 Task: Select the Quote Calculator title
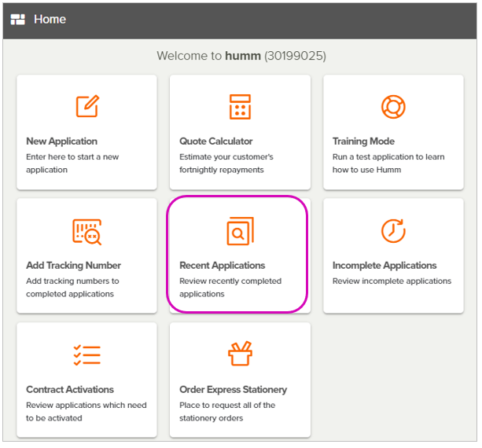(215, 141)
